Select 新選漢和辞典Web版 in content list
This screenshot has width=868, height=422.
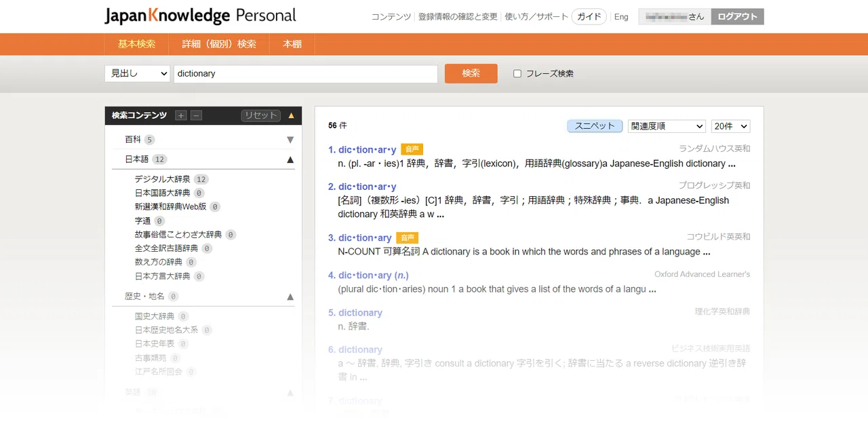[x=170, y=207]
